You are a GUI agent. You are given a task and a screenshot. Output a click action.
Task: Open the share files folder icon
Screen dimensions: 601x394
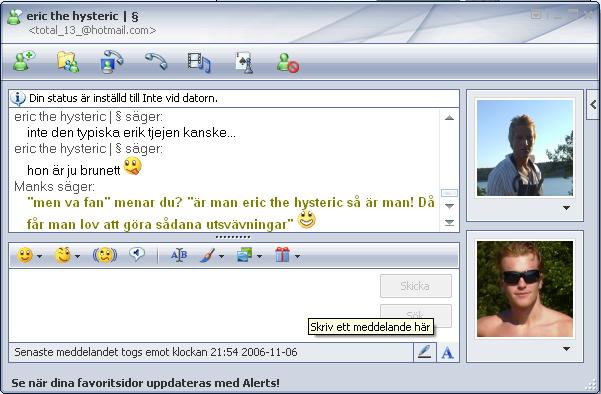point(68,62)
